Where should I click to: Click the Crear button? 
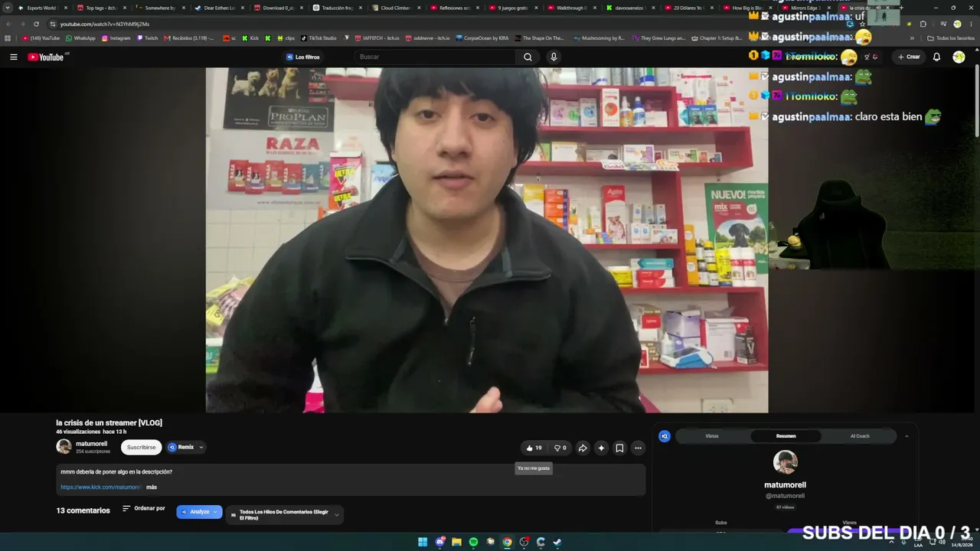click(909, 57)
